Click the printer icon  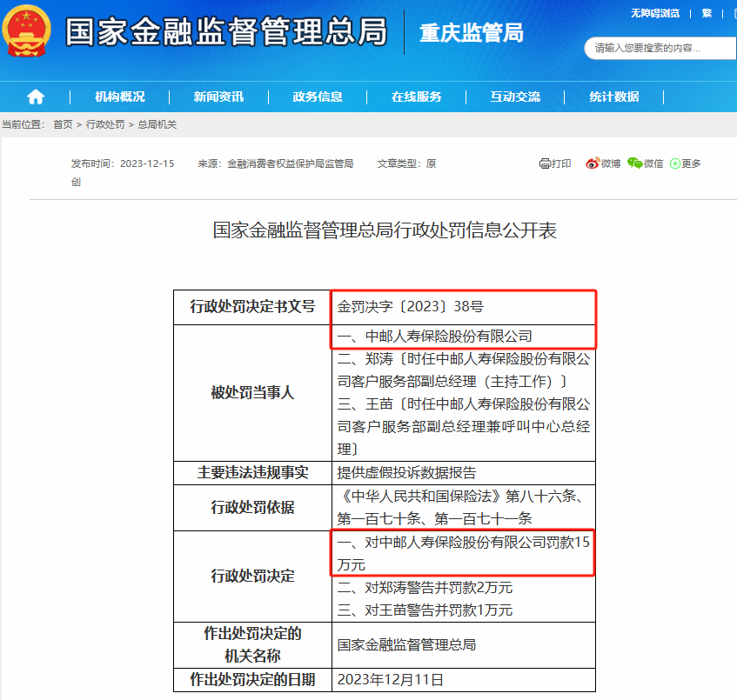[x=545, y=163]
